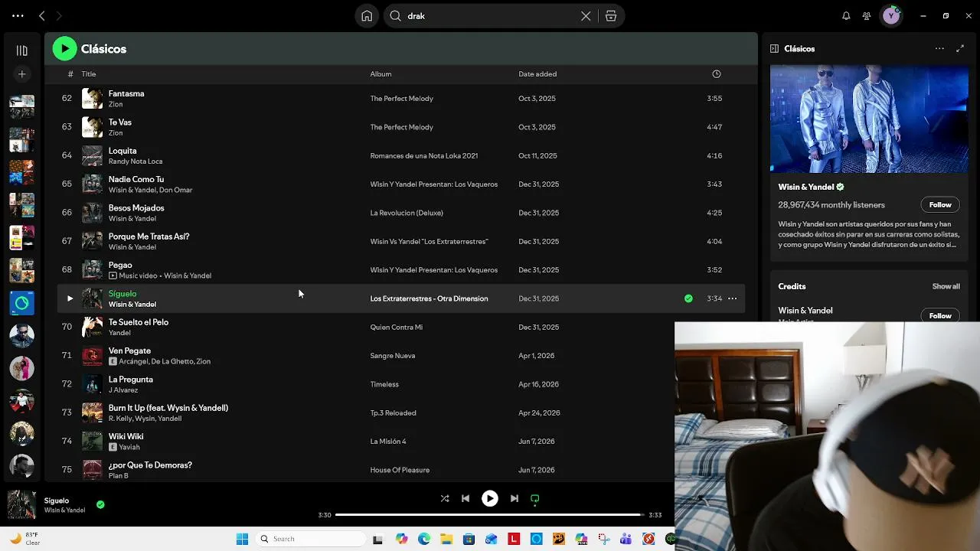Open artist Randy Nota Loca
The image size is (980, 551).
[x=136, y=161]
